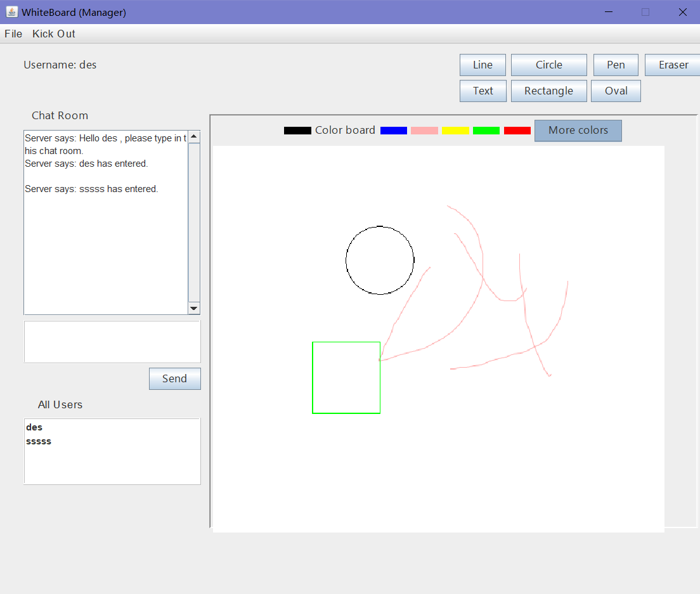Select the Circle drawing tool
The image size is (700, 594).
click(x=548, y=65)
